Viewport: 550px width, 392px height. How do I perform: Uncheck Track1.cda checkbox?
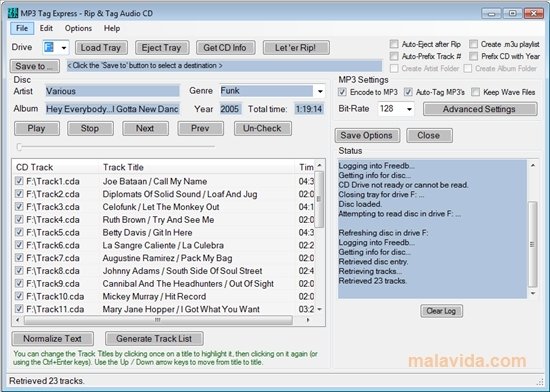pyautogui.click(x=19, y=181)
